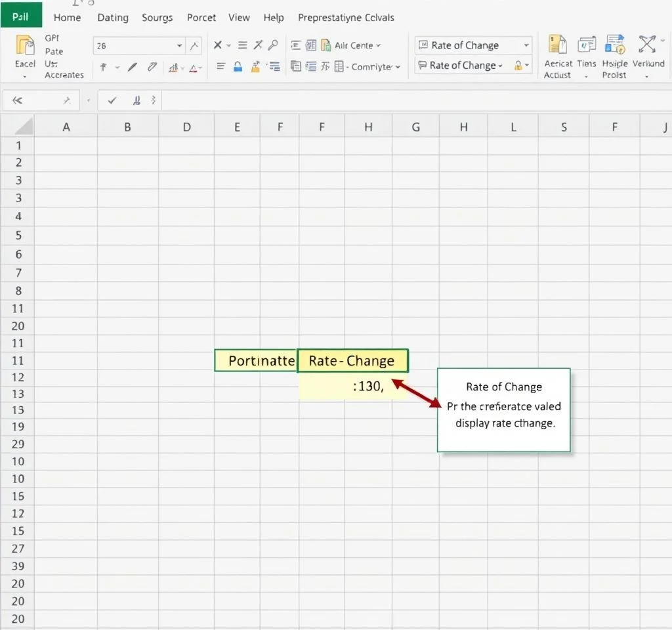Select row 7 header
The image size is (672, 630).
pos(18,273)
